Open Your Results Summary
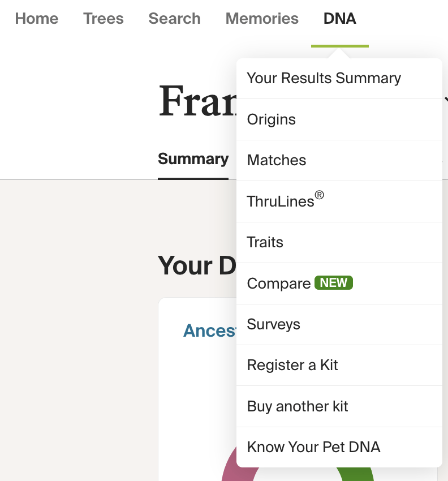 (324, 78)
